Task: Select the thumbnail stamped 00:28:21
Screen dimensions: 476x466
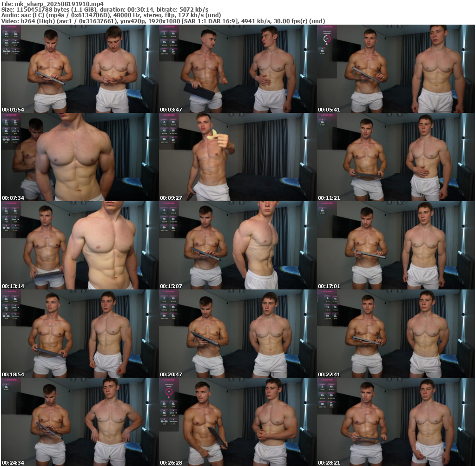Action: click(396, 422)
